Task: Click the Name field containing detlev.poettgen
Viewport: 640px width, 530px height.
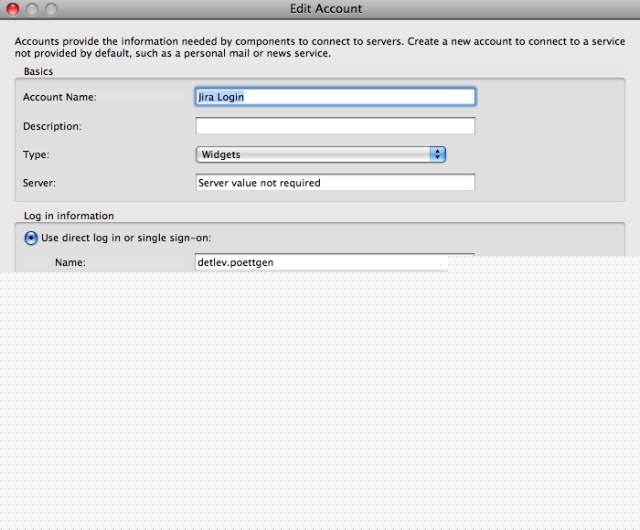Action: click(x=320, y=262)
